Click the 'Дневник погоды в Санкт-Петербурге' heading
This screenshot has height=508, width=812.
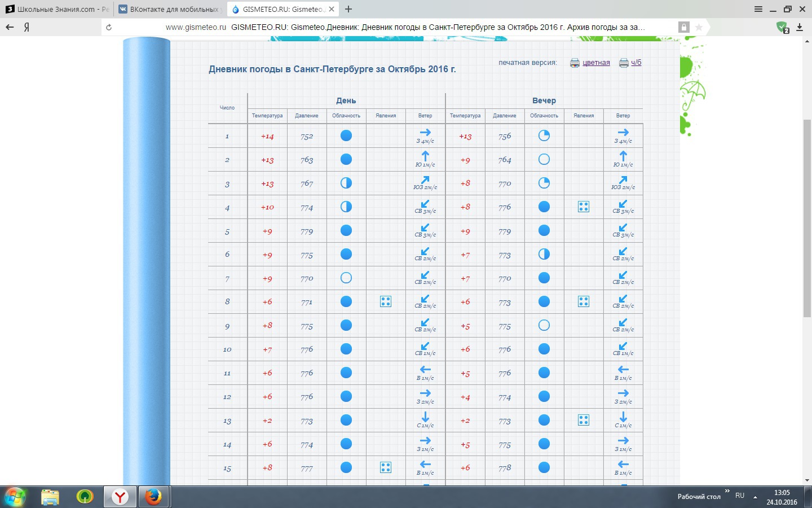click(x=332, y=69)
